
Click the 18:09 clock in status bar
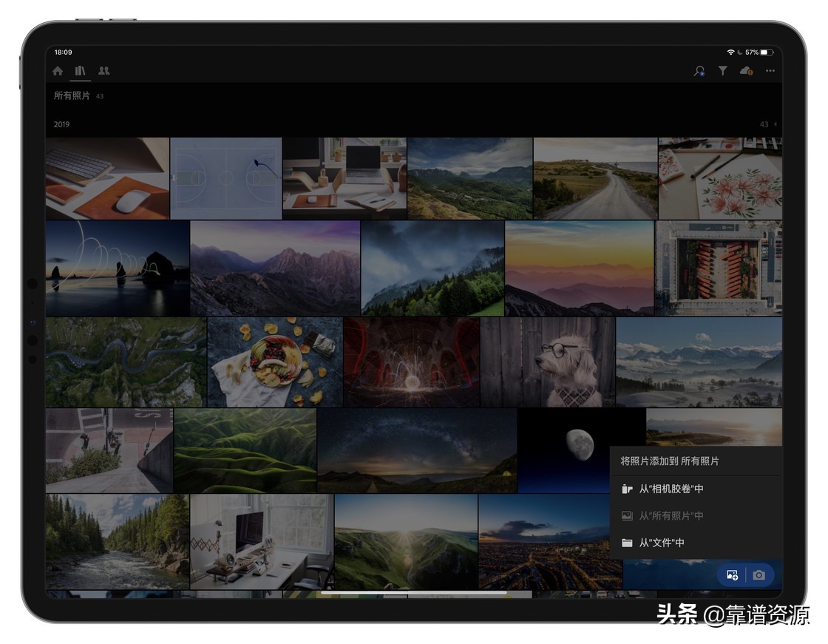click(63, 52)
